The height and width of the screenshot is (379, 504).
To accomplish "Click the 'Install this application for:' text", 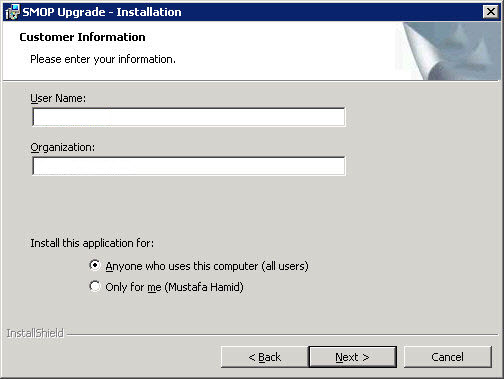I will (92, 243).
